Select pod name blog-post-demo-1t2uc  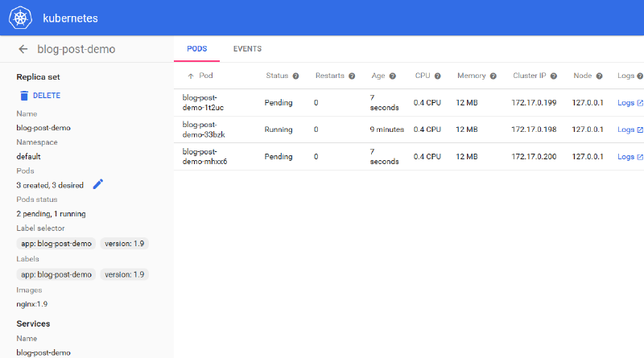(203, 103)
